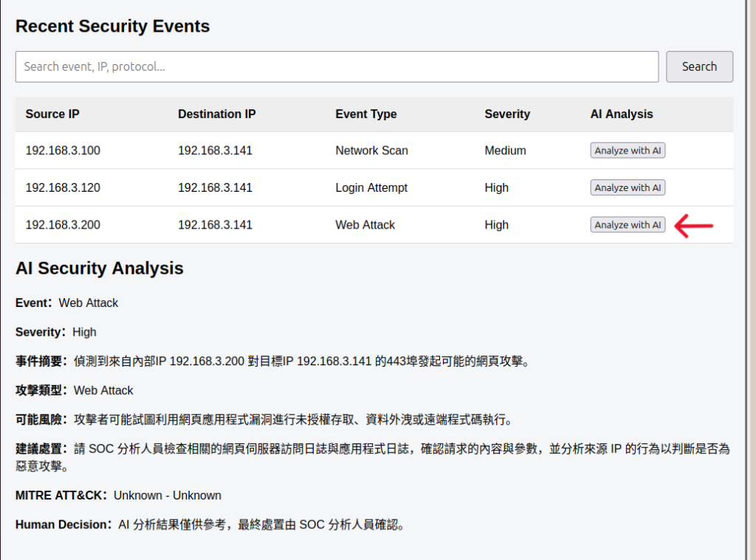This screenshot has width=756, height=560.
Task: Select the Severity column header
Action: (507, 114)
